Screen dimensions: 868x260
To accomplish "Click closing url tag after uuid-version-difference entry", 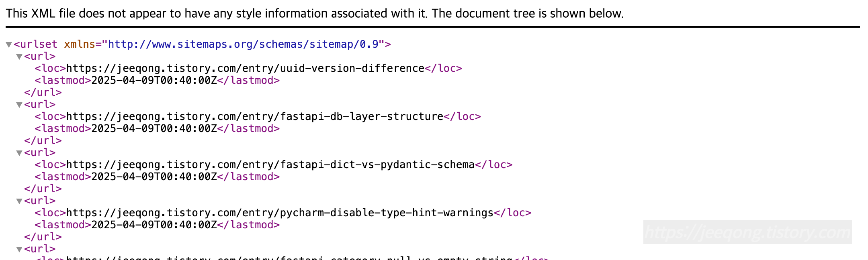I will 43,92.
